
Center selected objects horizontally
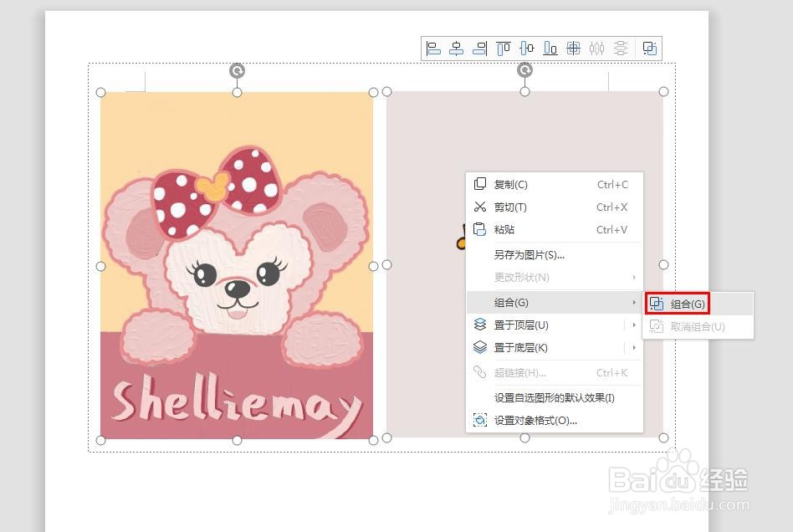pyautogui.click(x=457, y=49)
